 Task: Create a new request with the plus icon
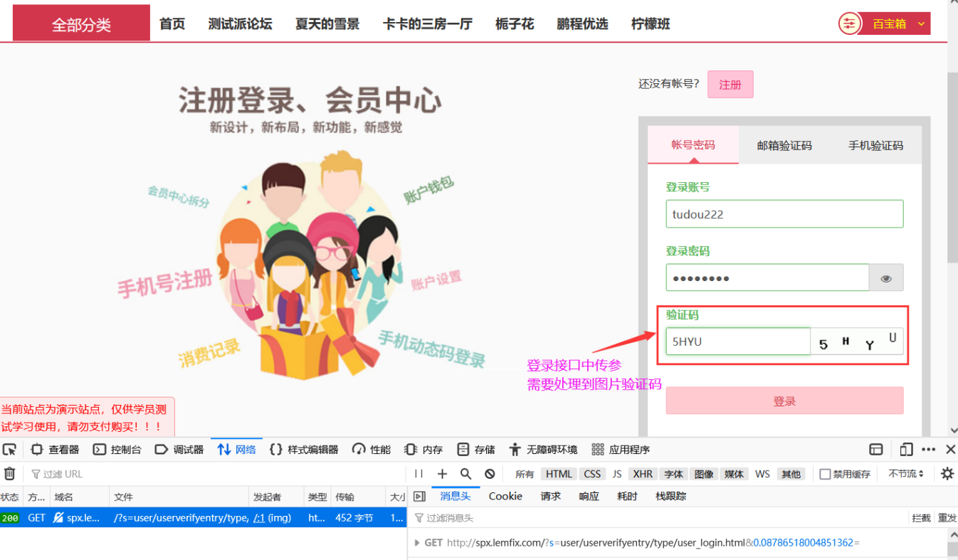click(x=442, y=473)
